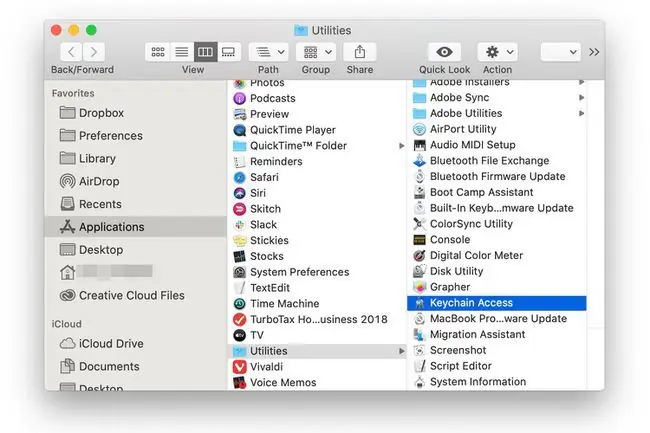Select Applications in the sidebar
The height and width of the screenshot is (433, 650).
[135, 227]
